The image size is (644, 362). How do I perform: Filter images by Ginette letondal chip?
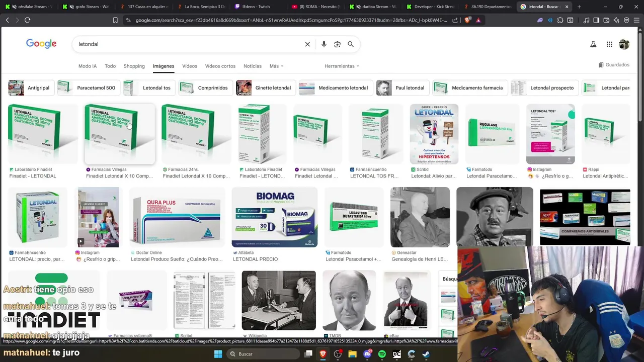click(x=266, y=87)
